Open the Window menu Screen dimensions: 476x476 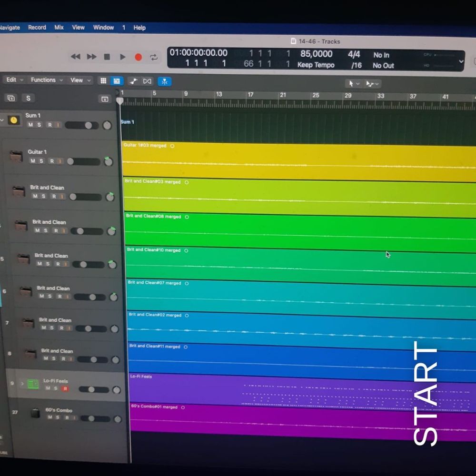(x=103, y=28)
